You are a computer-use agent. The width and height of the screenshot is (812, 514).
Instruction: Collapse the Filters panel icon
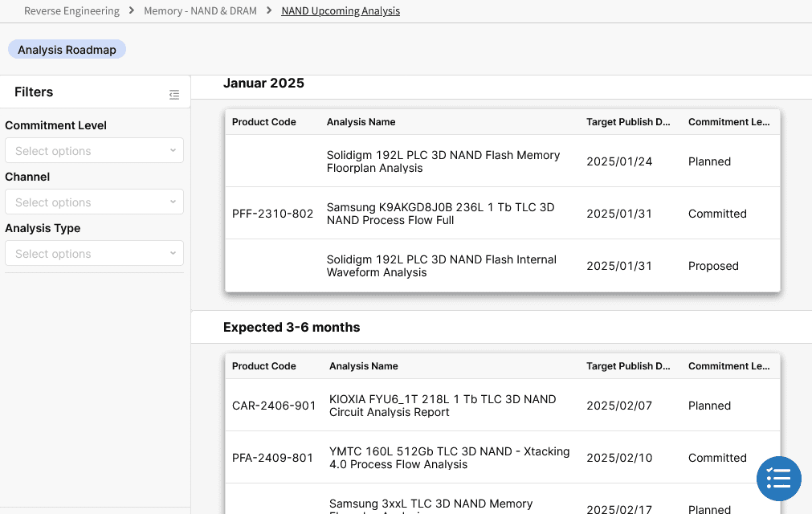[174, 95]
